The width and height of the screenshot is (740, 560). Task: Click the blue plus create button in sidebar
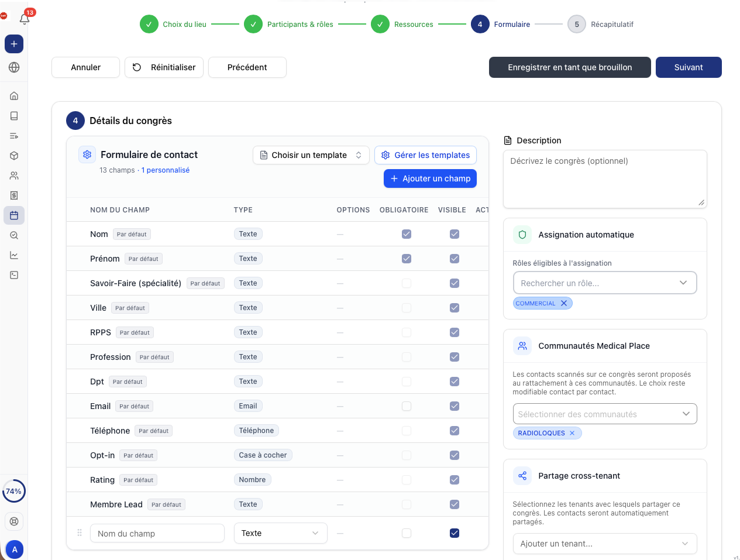14,44
